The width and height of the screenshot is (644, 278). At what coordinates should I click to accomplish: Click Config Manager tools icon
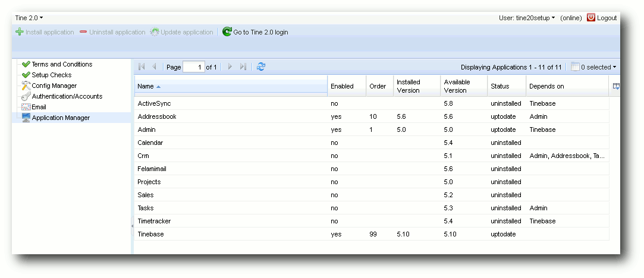point(26,86)
